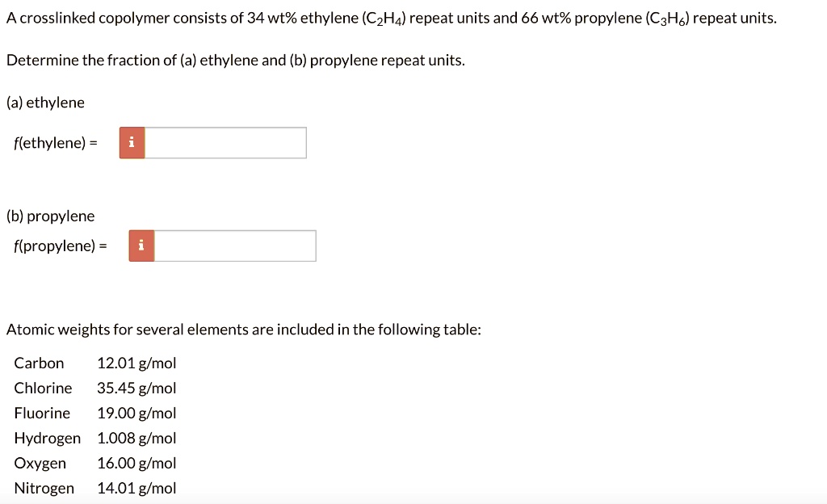827x504 pixels.
Task: Click the info icon beside f(propylene)
Action: pos(141,246)
